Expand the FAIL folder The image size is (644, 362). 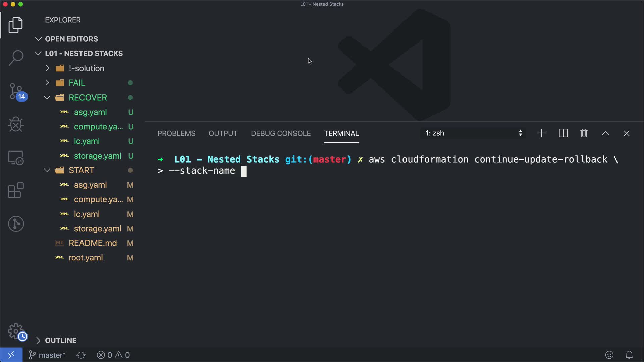pos(77,83)
